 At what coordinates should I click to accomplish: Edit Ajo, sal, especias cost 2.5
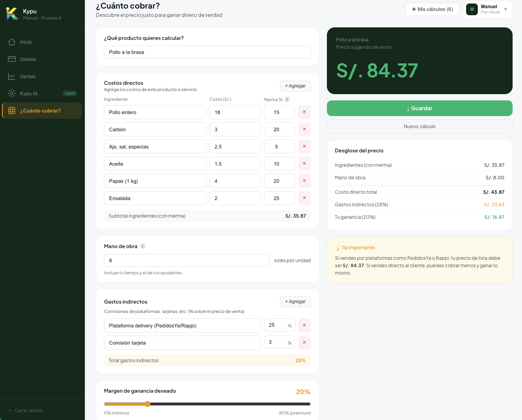(x=235, y=147)
